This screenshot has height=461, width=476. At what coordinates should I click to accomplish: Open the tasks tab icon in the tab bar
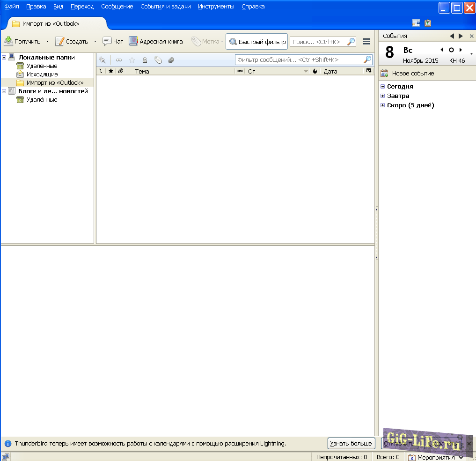[428, 23]
